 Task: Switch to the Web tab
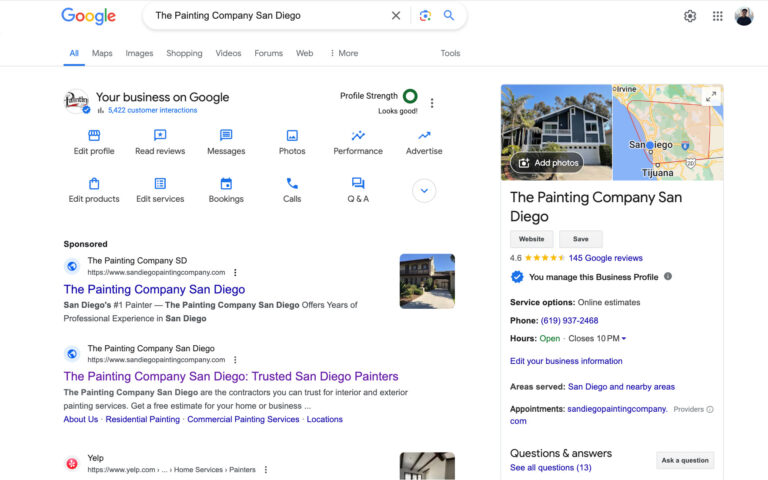pyautogui.click(x=304, y=53)
